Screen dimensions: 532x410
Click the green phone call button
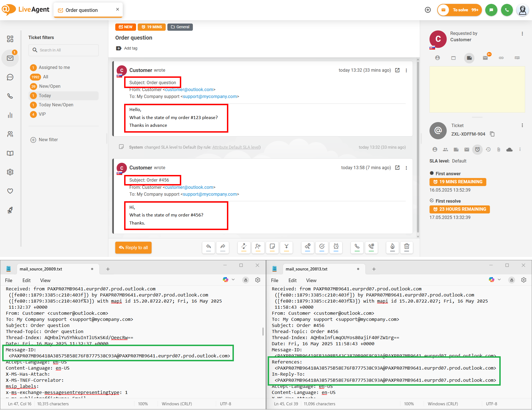pos(507,10)
